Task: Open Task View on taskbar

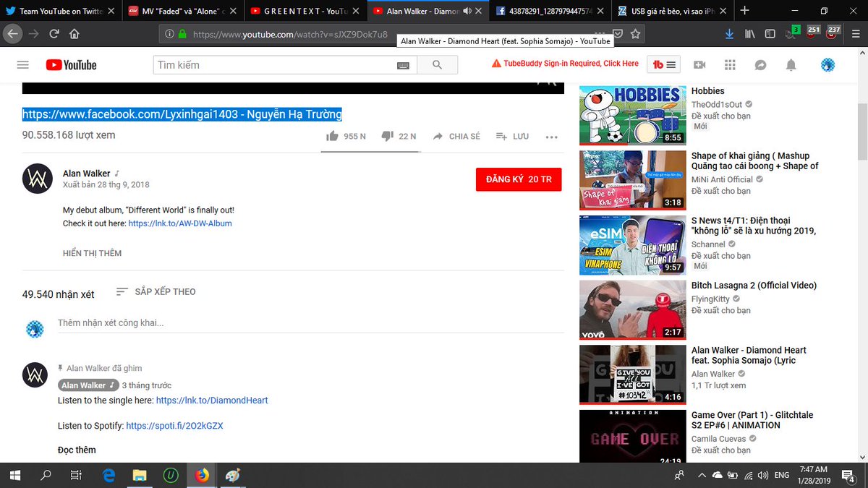Action: tap(75, 475)
